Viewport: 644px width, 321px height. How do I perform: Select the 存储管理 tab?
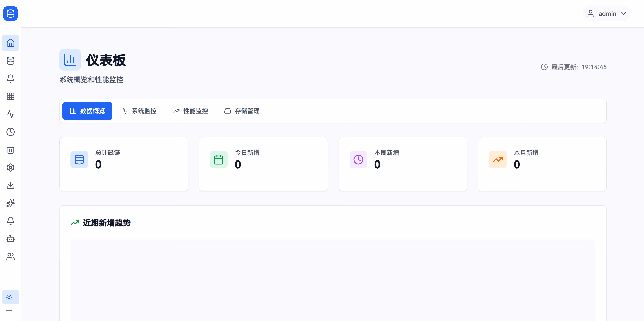[242, 111]
